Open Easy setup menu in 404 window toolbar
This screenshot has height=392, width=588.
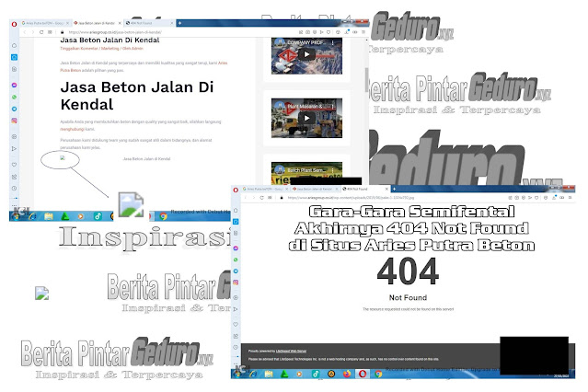pyautogui.click(x=570, y=198)
